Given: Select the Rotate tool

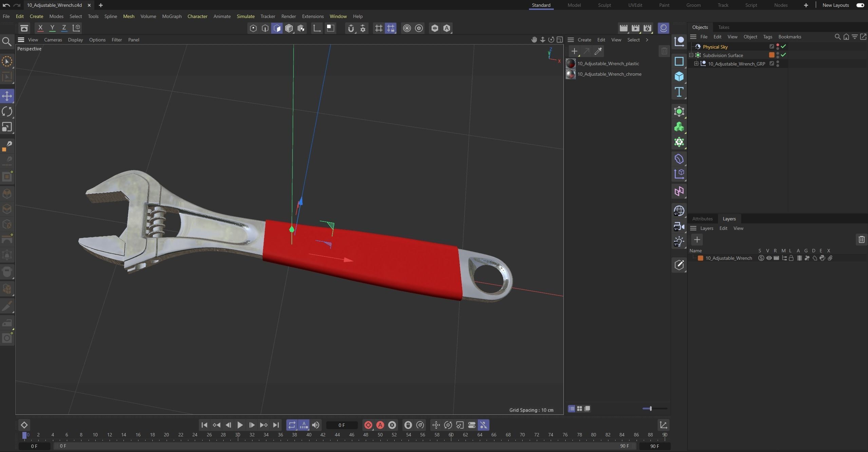Looking at the screenshot, I should 7,111.
